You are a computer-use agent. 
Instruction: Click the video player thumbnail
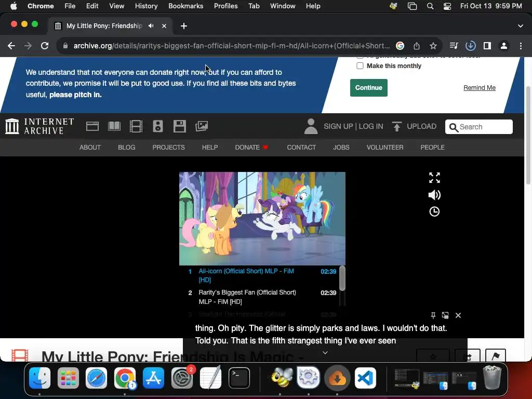(x=262, y=219)
